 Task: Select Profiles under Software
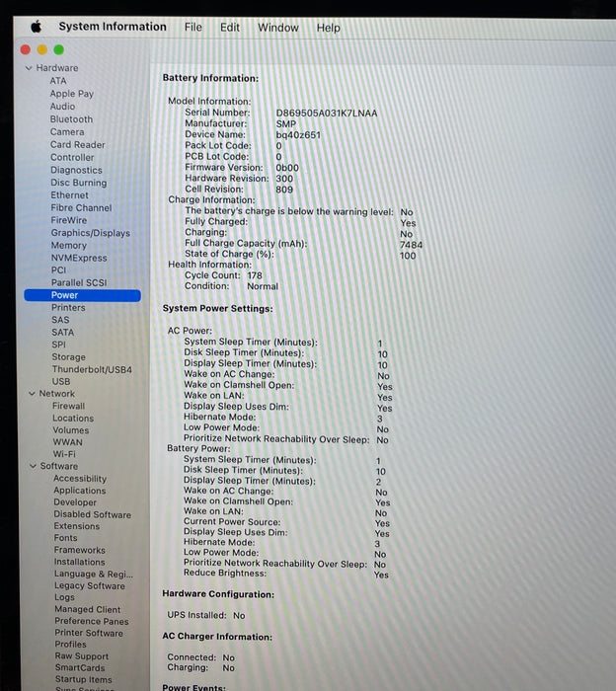[70, 645]
